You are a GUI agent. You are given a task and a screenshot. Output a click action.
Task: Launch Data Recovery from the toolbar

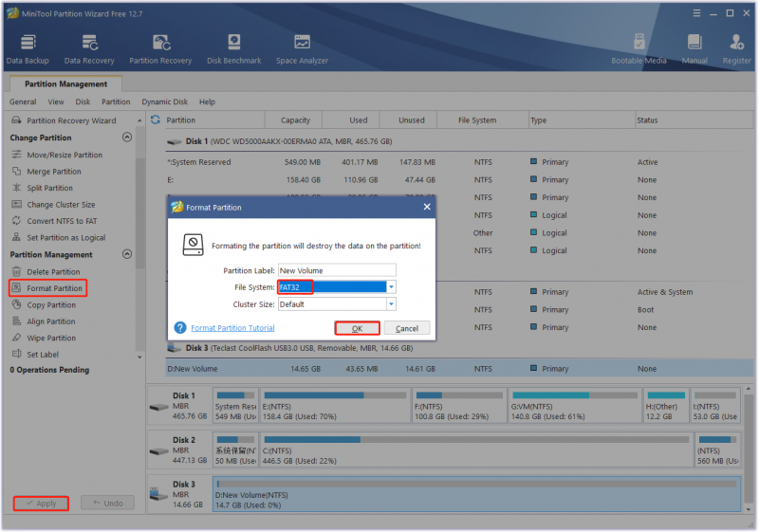point(89,49)
